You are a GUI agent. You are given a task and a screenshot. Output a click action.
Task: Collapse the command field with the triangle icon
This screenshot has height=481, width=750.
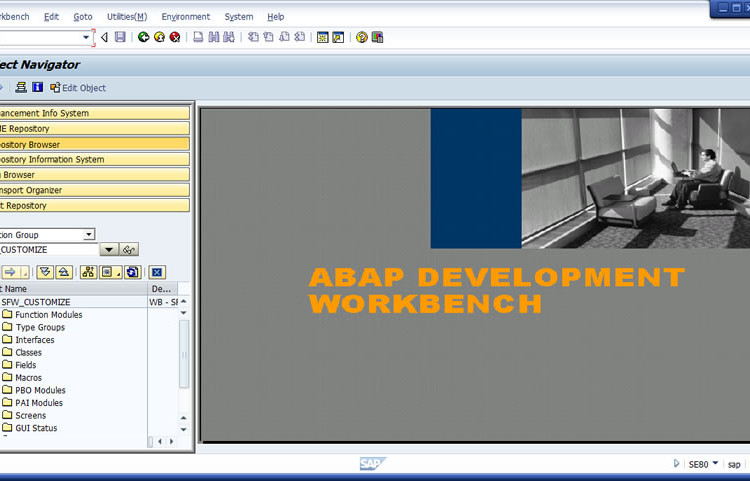pos(104,37)
